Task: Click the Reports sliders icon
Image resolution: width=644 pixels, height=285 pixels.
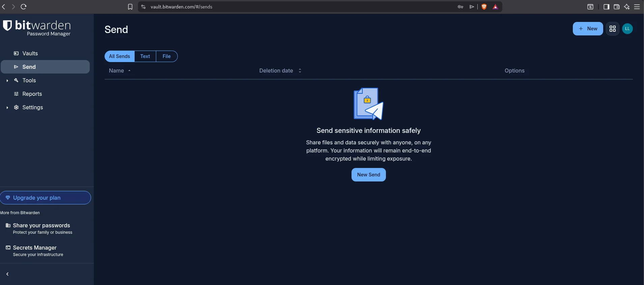Action: point(16,94)
